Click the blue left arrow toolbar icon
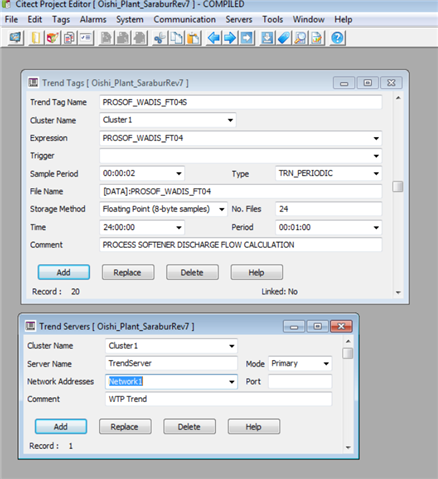This screenshot has width=438, height=479. click(x=213, y=38)
